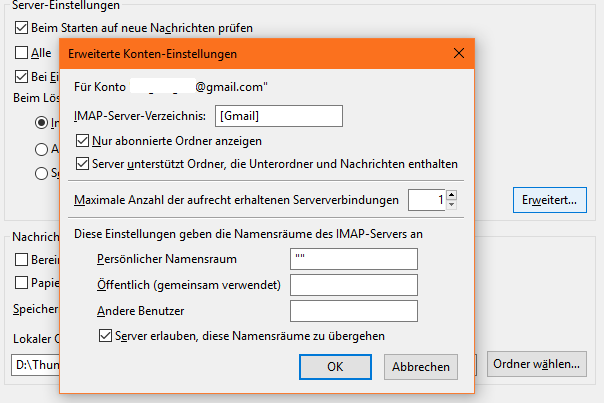Viewport: 604px width, 403px height.
Task: Click the maximum server connections number field
Action: [426, 200]
